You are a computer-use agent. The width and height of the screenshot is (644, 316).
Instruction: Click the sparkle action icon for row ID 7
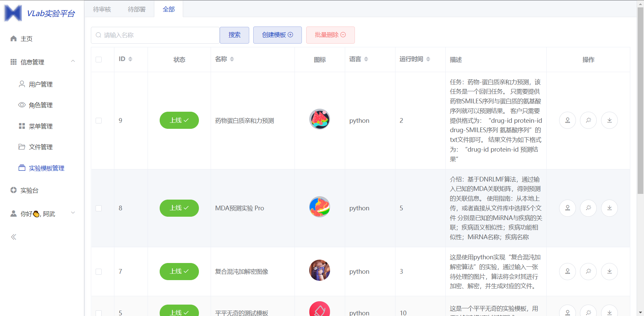click(x=588, y=271)
